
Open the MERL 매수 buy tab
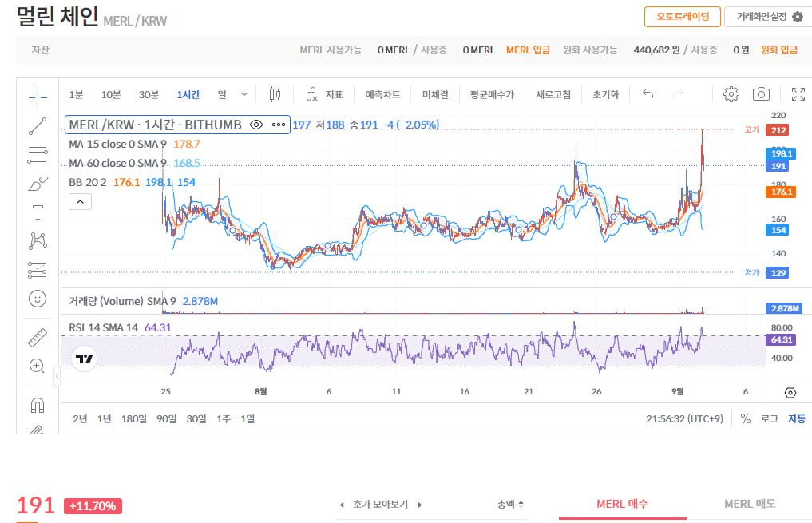pos(623,504)
